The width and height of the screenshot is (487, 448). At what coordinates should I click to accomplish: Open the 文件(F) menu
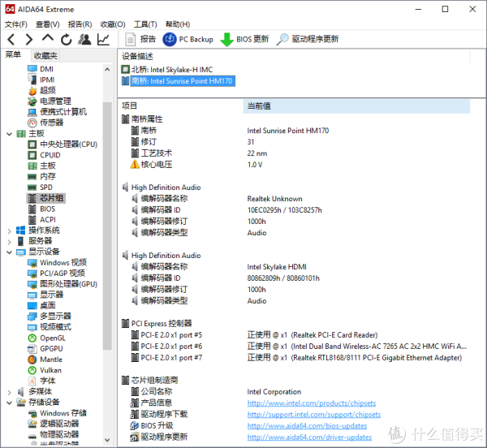coord(16,24)
